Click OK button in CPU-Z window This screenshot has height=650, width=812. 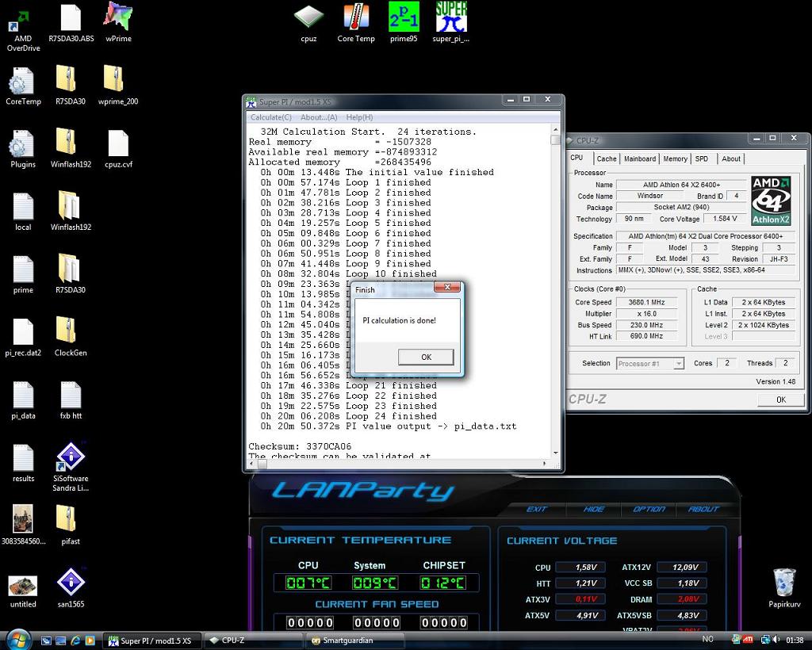(x=781, y=400)
